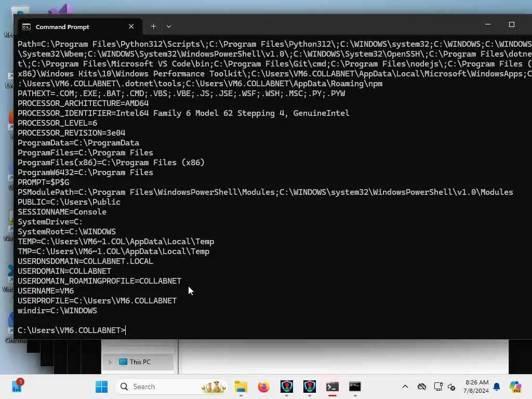The width and height of the screenshot is (532, 399).
Task: Click the PUBLIC=C:\Users\Public line
Action: [69, 202]
